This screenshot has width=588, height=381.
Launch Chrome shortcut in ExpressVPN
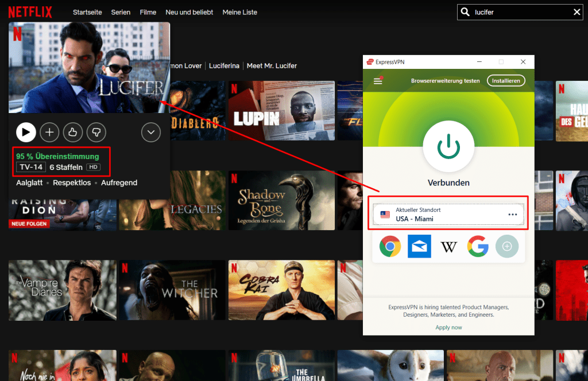click(390, 246)
